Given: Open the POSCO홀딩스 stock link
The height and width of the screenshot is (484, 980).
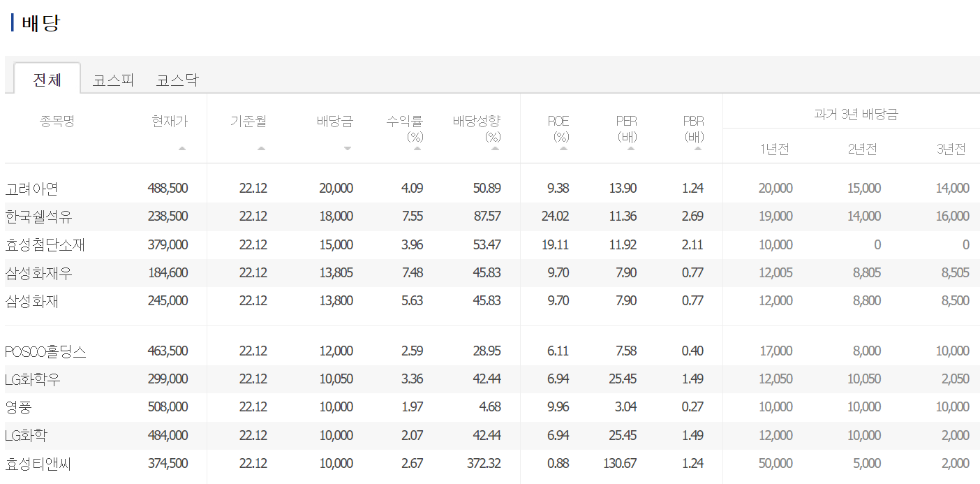Looking at the screenshot, I should [45, 351].
